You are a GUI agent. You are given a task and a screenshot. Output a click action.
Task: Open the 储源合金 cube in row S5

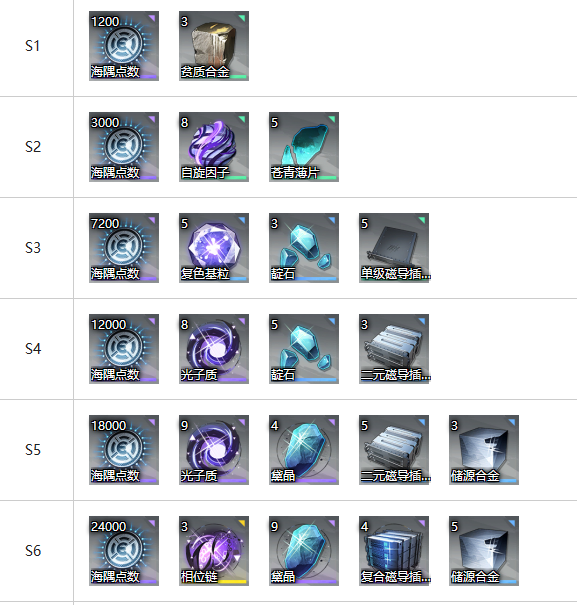484,450
